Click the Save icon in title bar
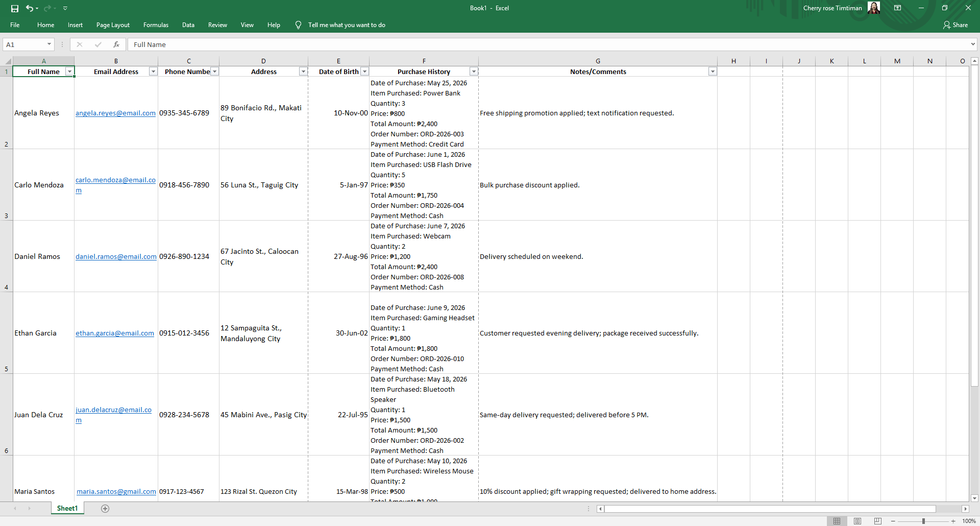 15,8
